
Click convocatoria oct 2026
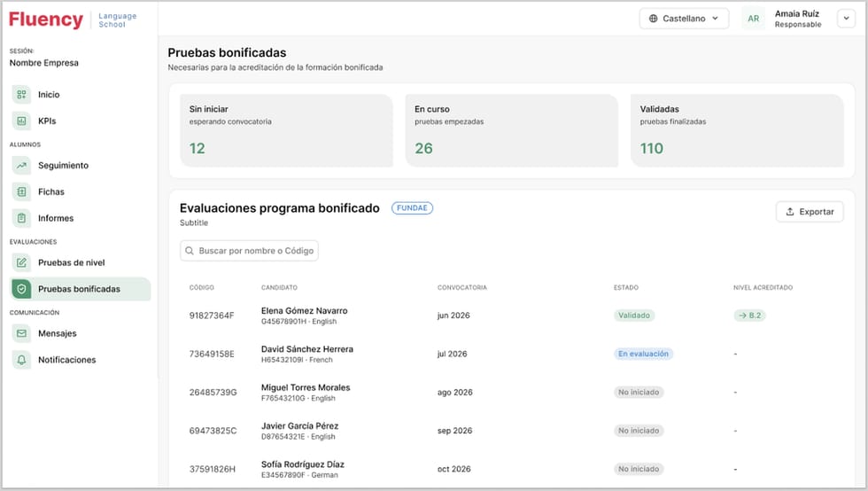click(453, 469)
